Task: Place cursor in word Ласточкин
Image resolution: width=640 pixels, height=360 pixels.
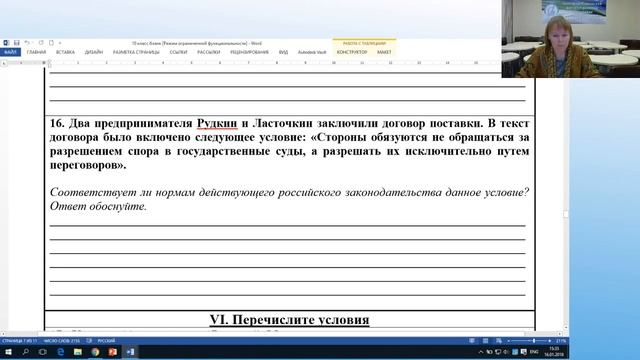Action: 282,123
